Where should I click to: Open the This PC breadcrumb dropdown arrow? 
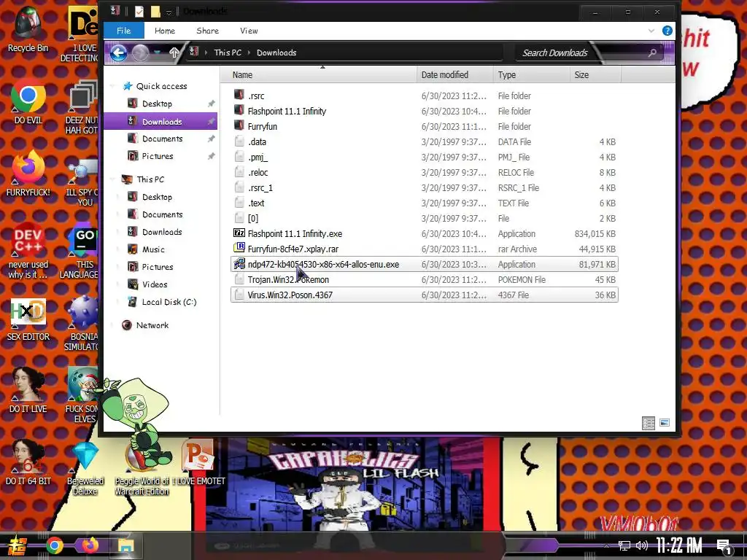click(x=249, y=52)
